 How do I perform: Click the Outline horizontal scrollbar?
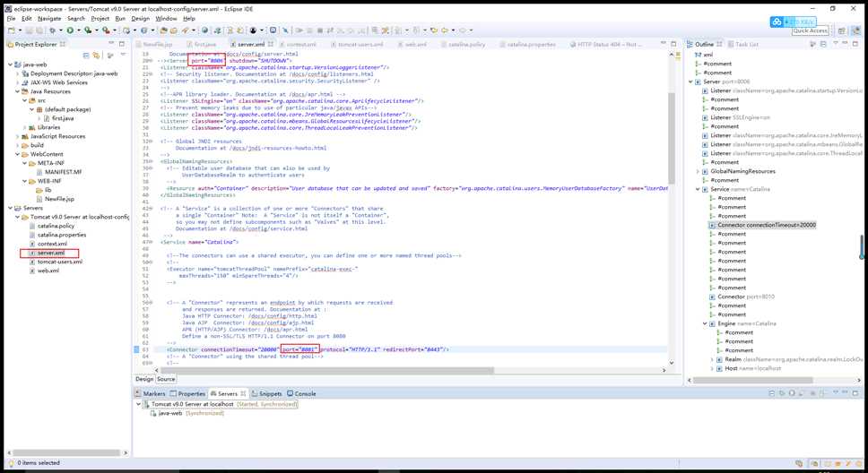753,380
